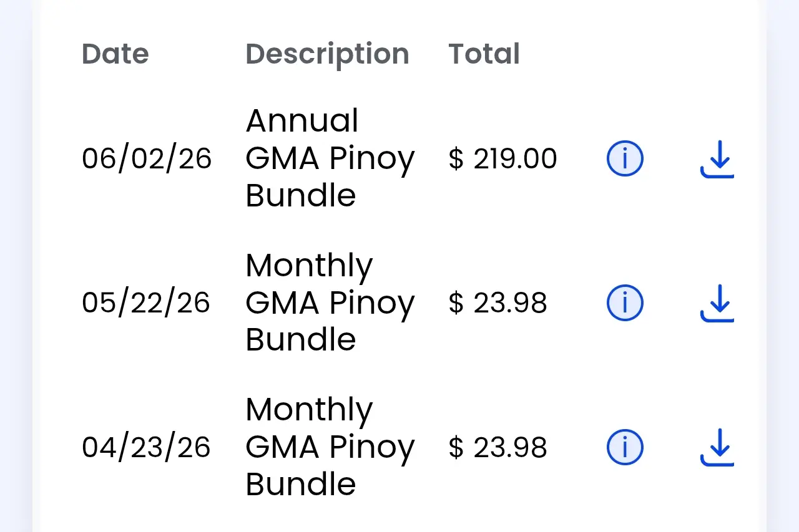Select the 05/22/26 date cell
This screenshot has width=799, height=532.
tap(146, 302)
